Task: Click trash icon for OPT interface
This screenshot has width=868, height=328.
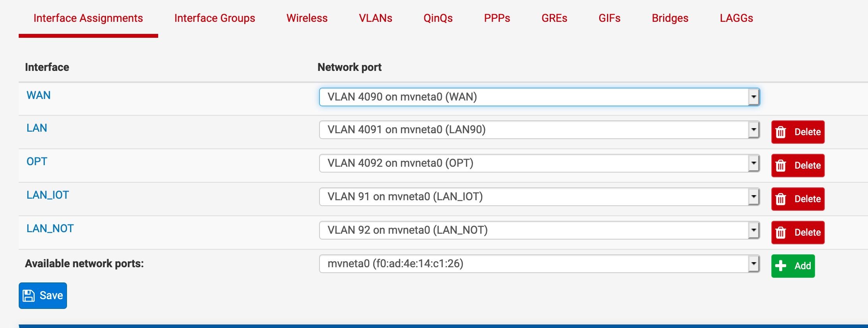Action: 781,166
